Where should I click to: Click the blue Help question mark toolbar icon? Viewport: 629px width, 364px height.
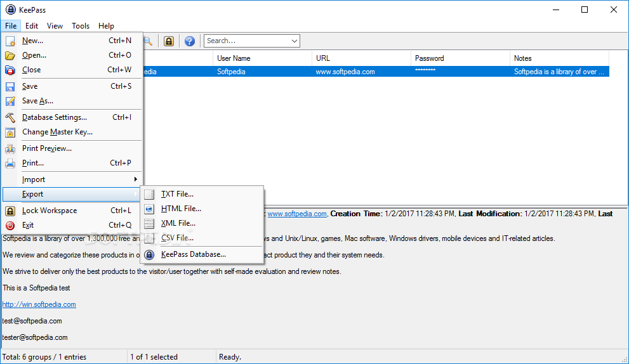(190, 41)
